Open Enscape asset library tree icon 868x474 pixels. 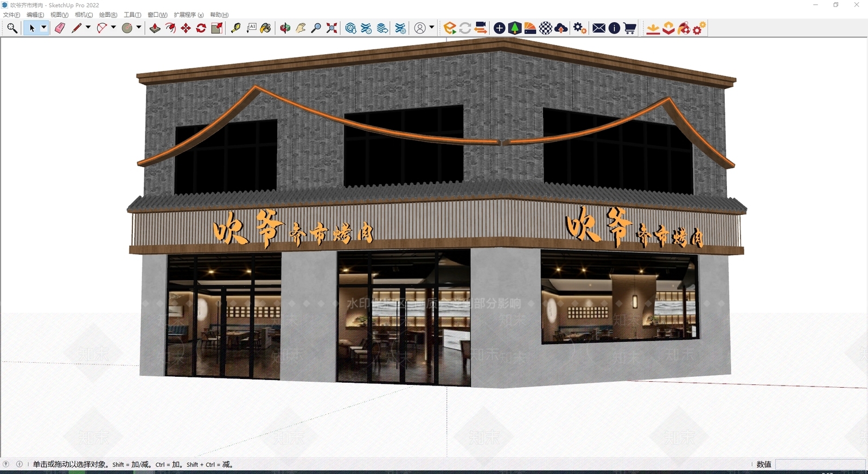(515, 28)
